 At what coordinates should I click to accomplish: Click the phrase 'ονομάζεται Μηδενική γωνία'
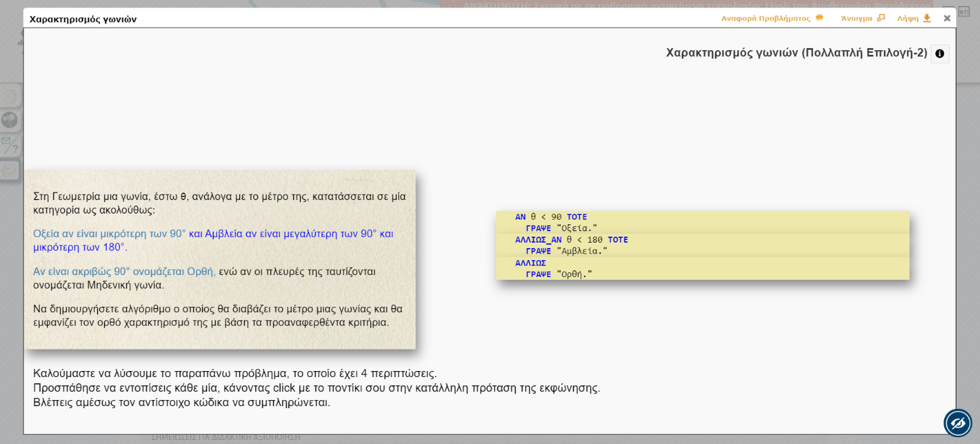(99, 285)
